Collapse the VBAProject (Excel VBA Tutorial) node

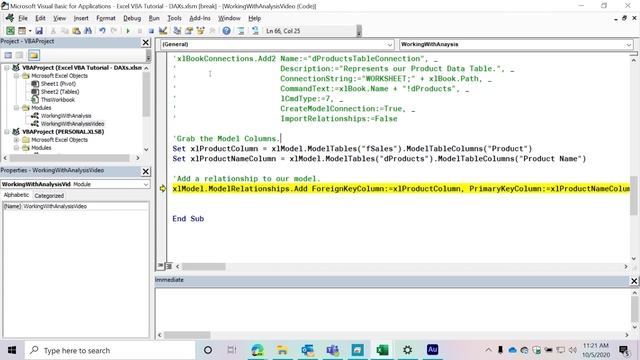7,68
